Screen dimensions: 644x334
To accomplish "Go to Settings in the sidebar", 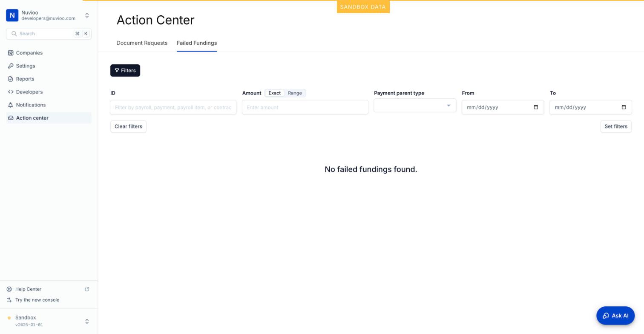I will (49, 66).
